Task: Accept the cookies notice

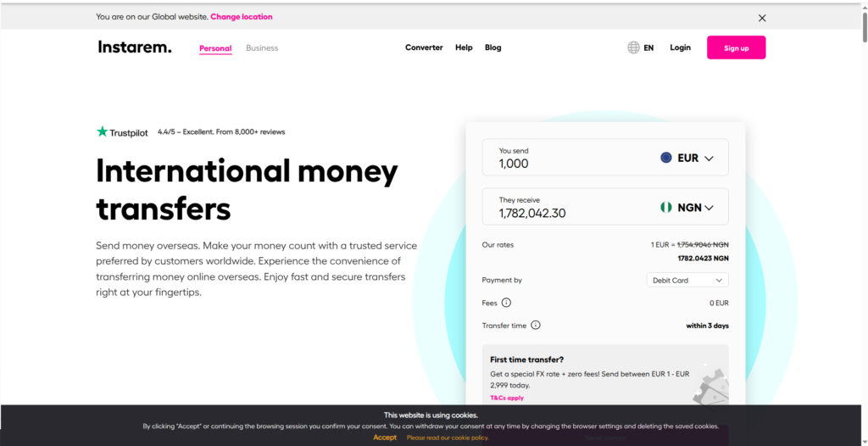Action: coord(385,438)
